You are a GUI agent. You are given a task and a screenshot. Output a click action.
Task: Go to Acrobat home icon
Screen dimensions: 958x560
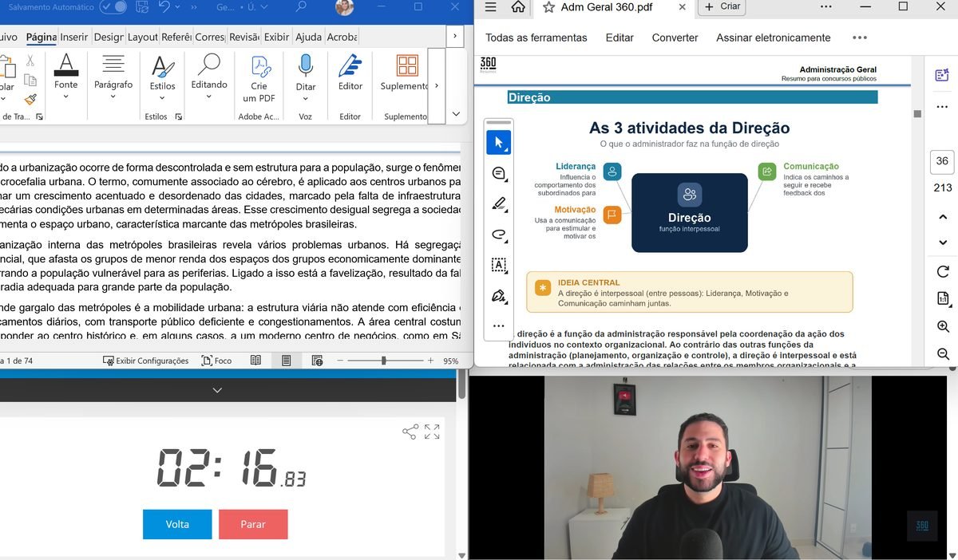pyautogui.click(x=518, y=7)
